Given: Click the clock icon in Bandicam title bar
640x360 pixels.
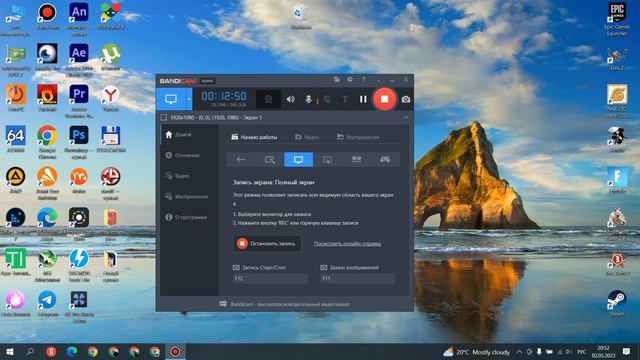Looking at the screenshot, I should click(350, 80).
